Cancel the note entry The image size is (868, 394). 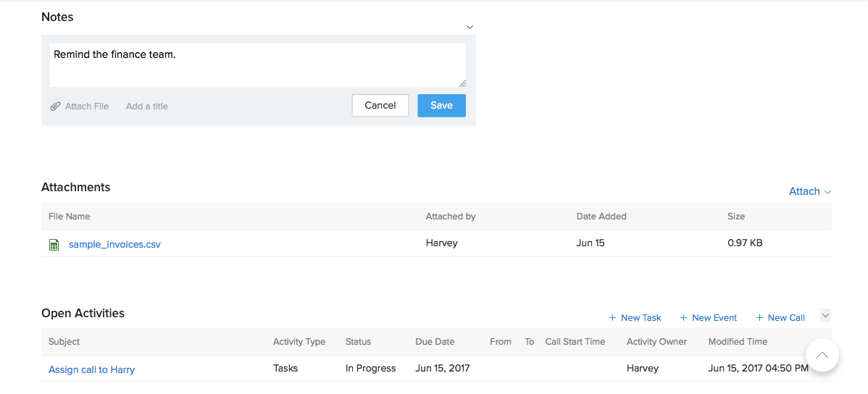[x=380, y=106]
